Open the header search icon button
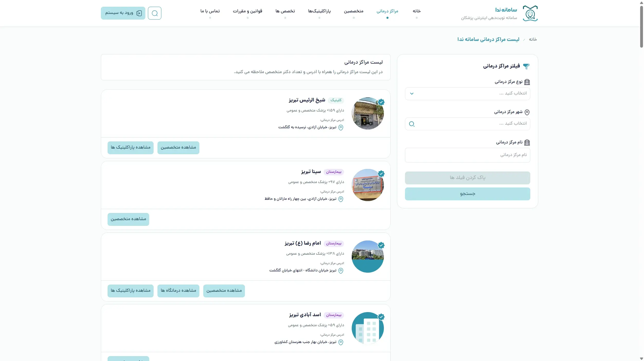The height and width of the screenshot is (361, 644). (155, 13)
